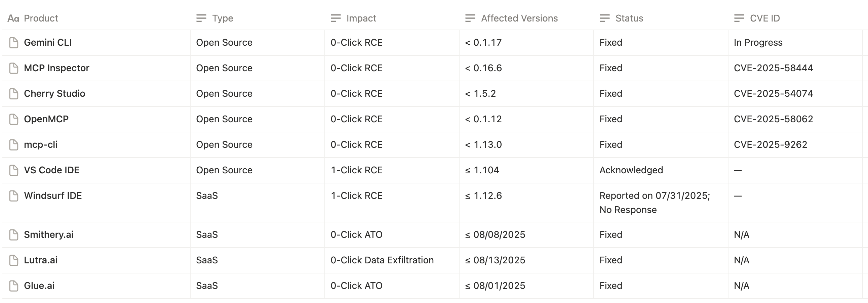Open the Gemini CLI page icon

pyautogui.click(x=13, y=43)
